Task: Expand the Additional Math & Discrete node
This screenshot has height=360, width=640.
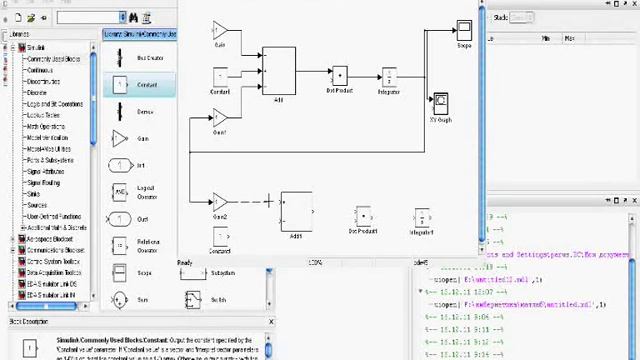Action: point(22,228)
